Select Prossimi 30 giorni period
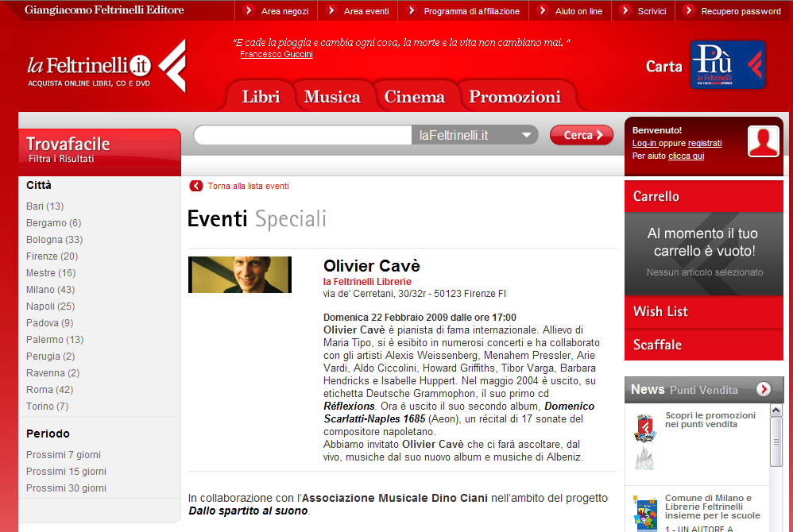The width and height of the screenshot is (793, 532). [x=66, y=488]
